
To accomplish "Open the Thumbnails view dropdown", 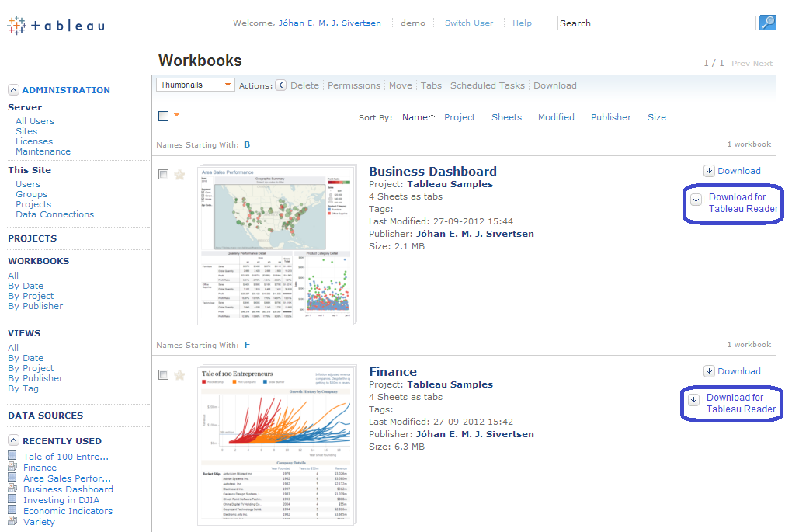I will pos(196,85).
